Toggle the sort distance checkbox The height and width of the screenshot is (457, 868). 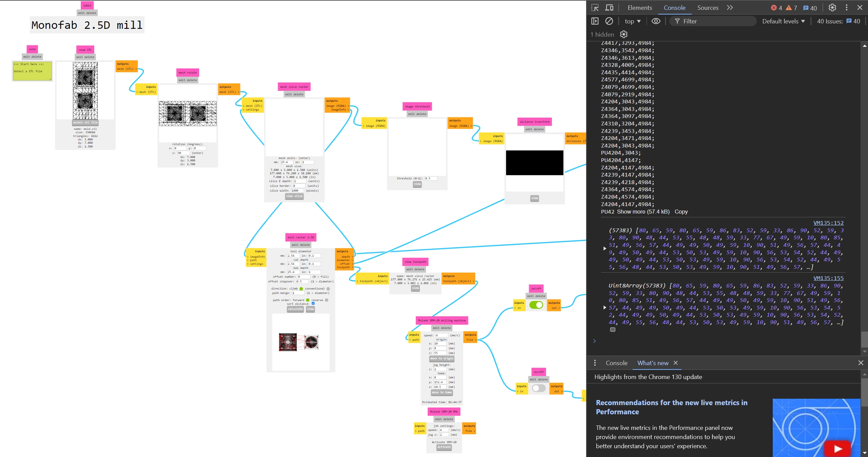(313, 303)
